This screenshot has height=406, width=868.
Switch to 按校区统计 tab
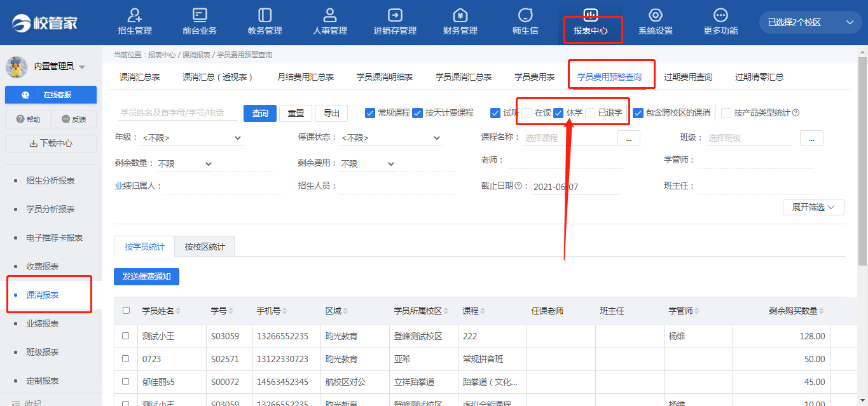click(x=205, y=247)
